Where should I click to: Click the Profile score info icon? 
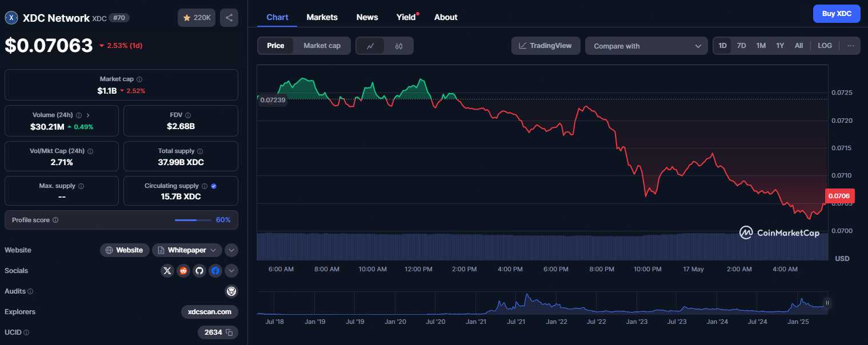point(55,220)
